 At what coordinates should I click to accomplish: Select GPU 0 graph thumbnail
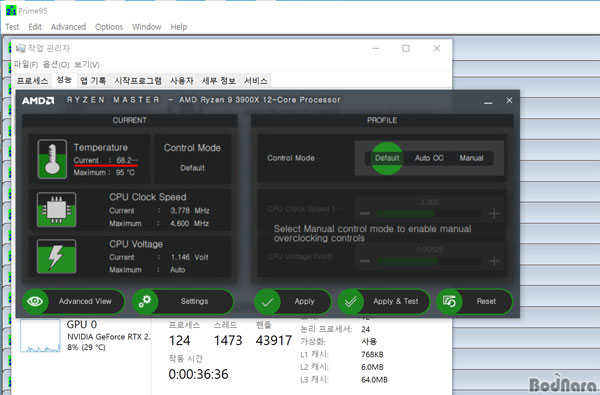point(40,336)
